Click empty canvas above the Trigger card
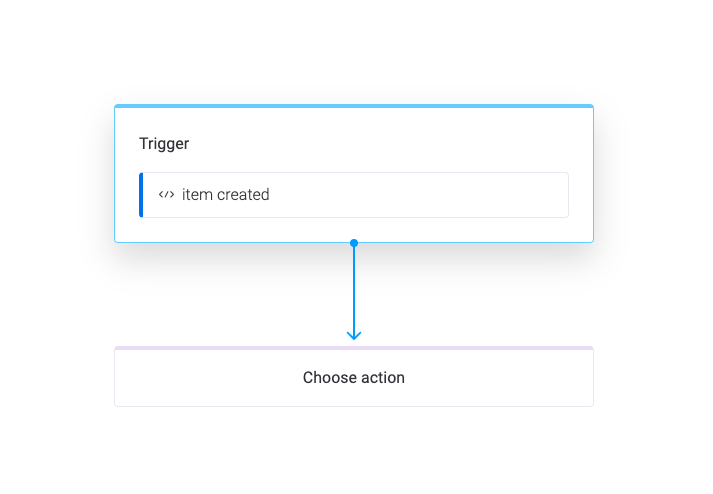713x494 pixels. [x=354, y=50]
